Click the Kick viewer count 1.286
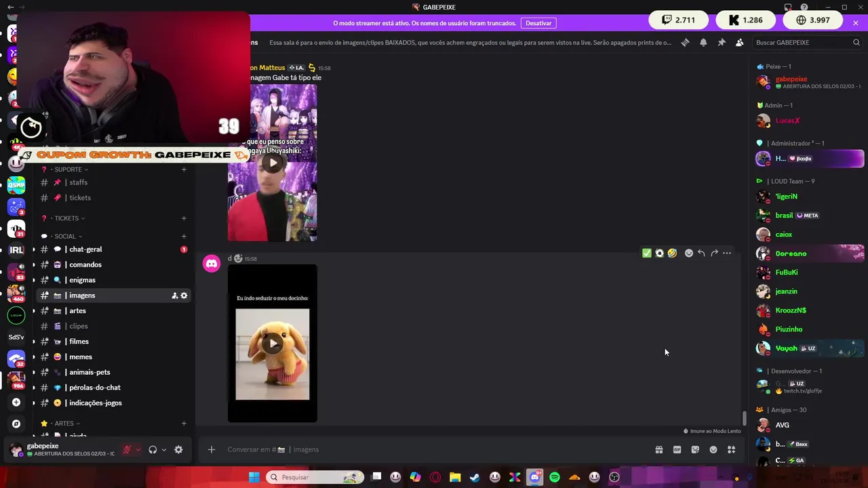 (746, 20)
